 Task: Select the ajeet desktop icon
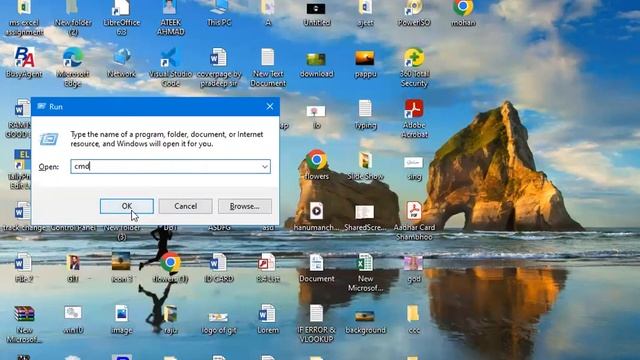pos(365,12)
